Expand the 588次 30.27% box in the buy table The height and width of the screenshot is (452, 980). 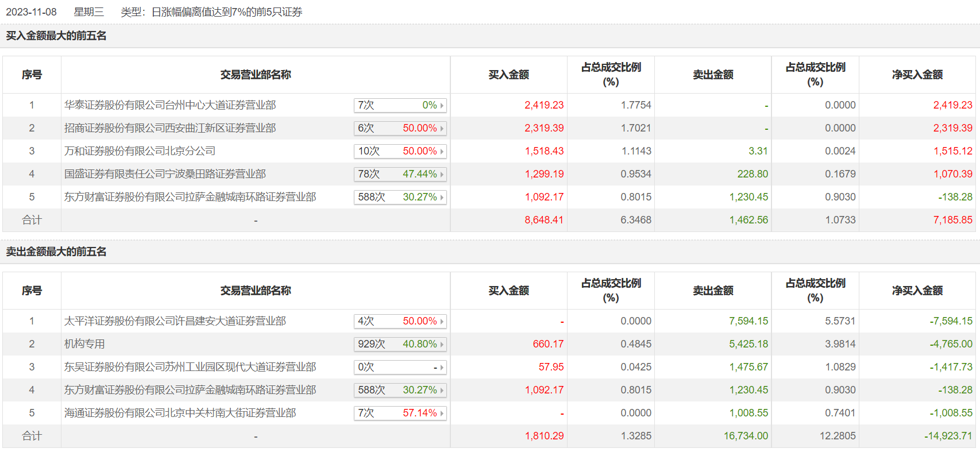pos(400,197)
